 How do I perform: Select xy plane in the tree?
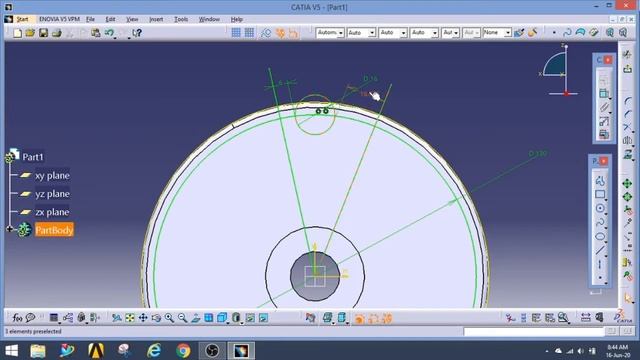point(52,176)
